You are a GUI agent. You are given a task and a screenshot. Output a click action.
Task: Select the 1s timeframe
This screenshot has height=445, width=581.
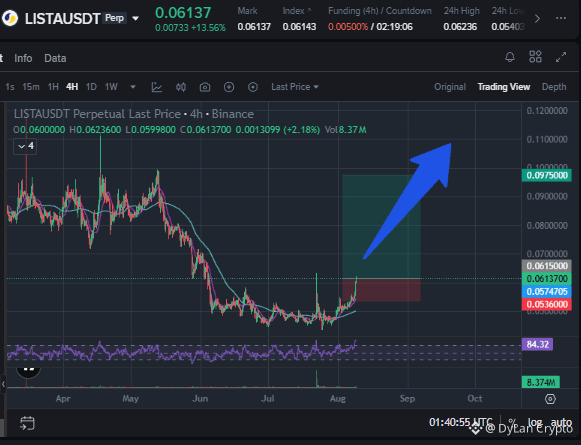click(x=10, y=87)
